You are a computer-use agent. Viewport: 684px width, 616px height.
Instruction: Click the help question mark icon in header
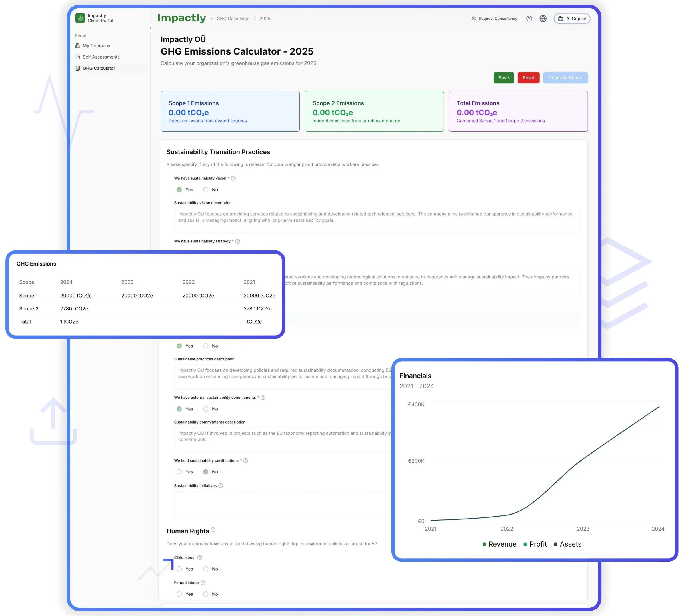[x=529, y=19]
